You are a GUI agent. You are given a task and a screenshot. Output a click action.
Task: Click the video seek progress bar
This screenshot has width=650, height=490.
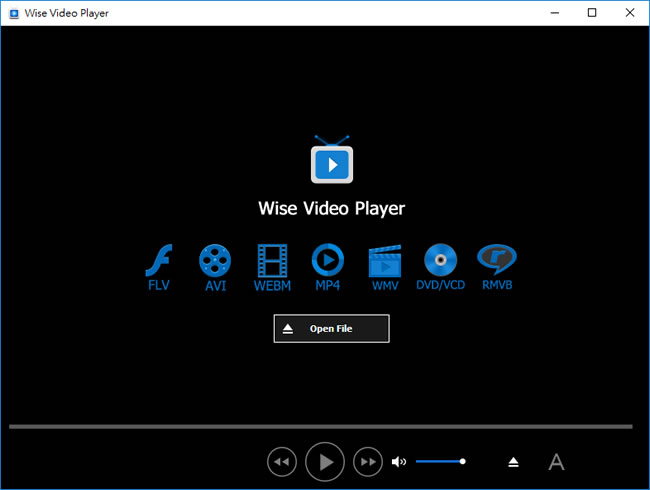tap(320, 427)
